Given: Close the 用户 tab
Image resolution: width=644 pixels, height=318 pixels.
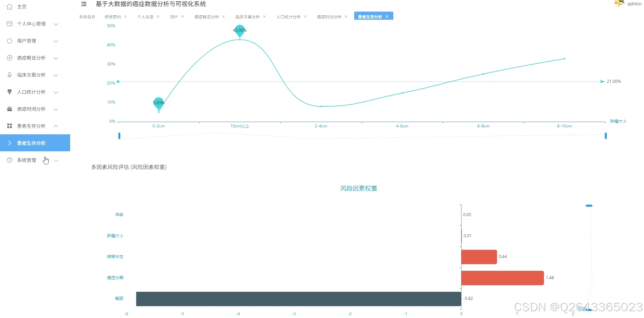Looking at the screenshot, I should 183,16.
